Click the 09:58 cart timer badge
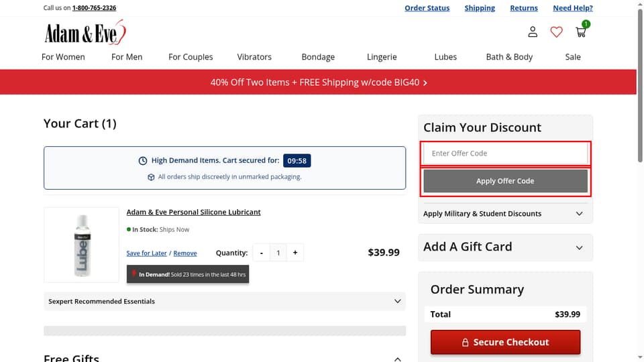Viewport: 644px width, 362px height. point(297,160)
